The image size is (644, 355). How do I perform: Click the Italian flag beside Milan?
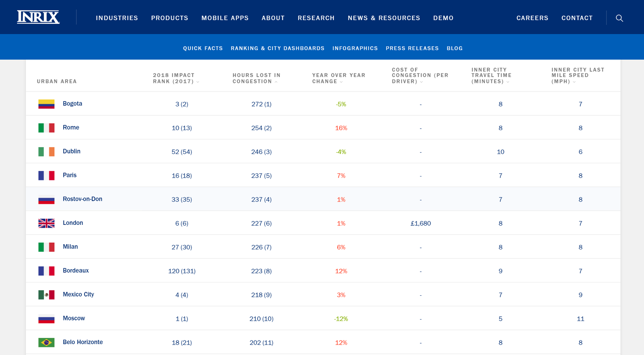[46, 247]
